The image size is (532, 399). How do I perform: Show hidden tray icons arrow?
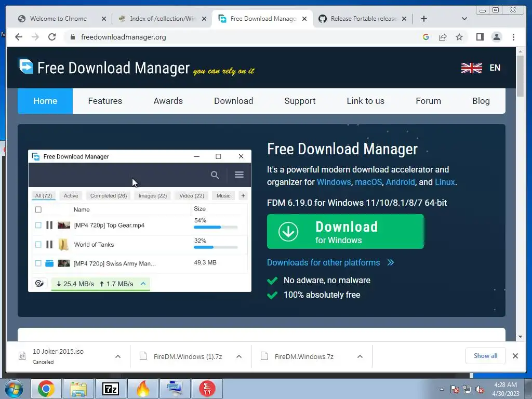442,390
